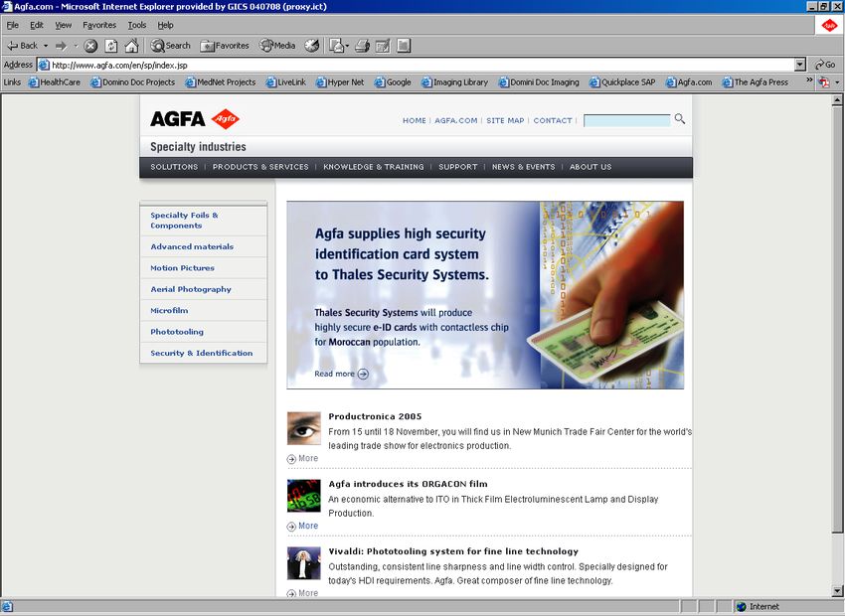Screen dimensions: 845x616
Task: Open the Media toolbar button
Action: 277,46
